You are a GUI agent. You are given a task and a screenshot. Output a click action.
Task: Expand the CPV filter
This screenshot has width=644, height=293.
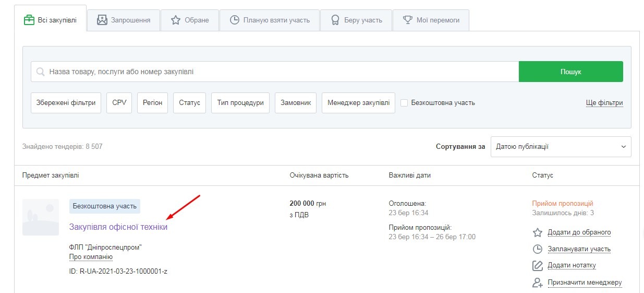tap(119, 103)
